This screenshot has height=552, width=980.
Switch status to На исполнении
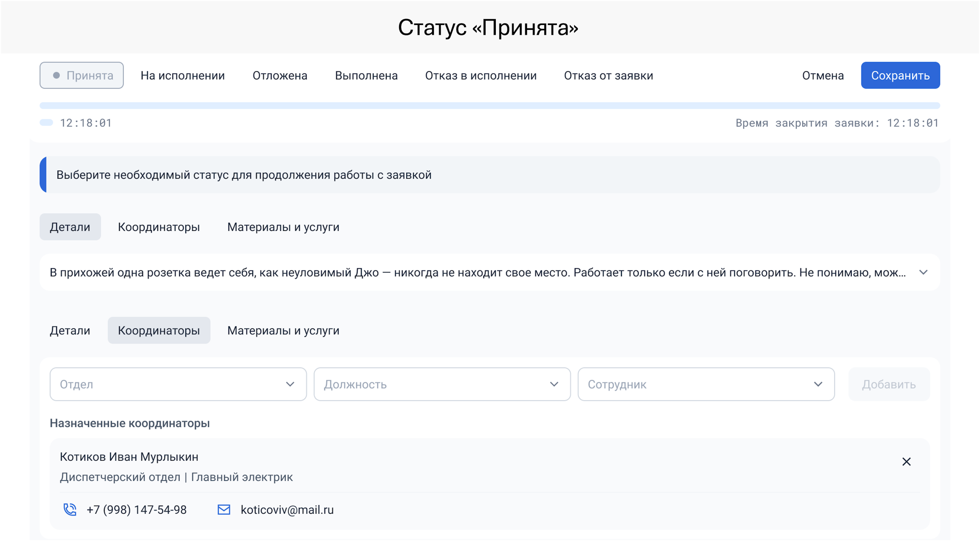(x=183, y=75)
